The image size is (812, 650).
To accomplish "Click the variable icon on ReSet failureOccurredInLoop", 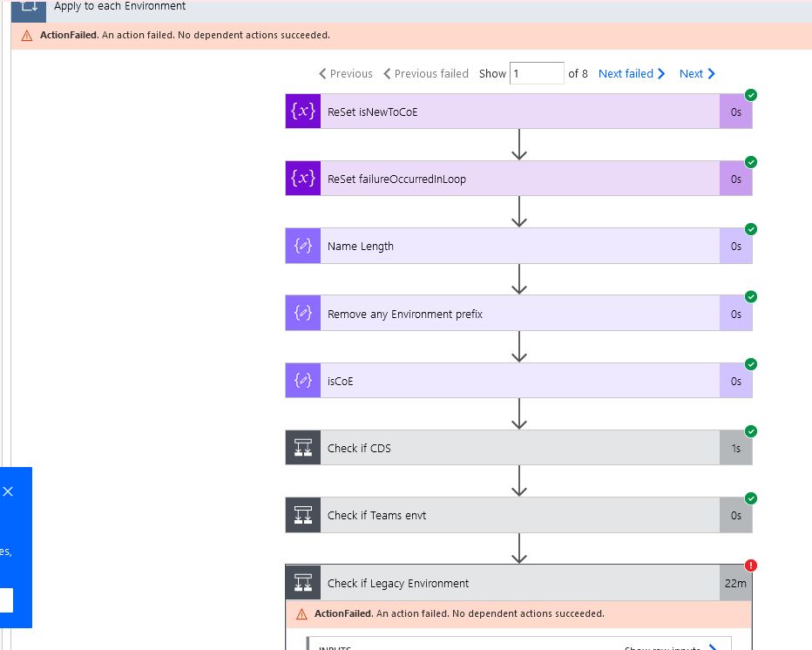I will (x=302, y=178).
